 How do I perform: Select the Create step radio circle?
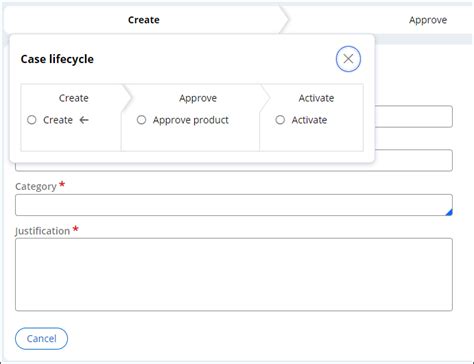(32, 120)
